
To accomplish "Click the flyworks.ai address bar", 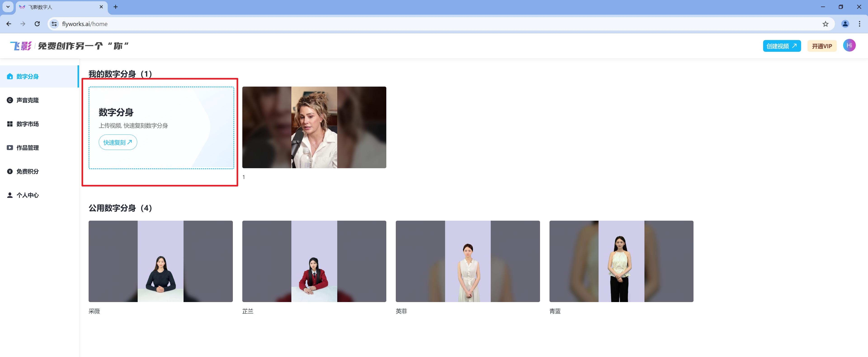I will point(404,24).
